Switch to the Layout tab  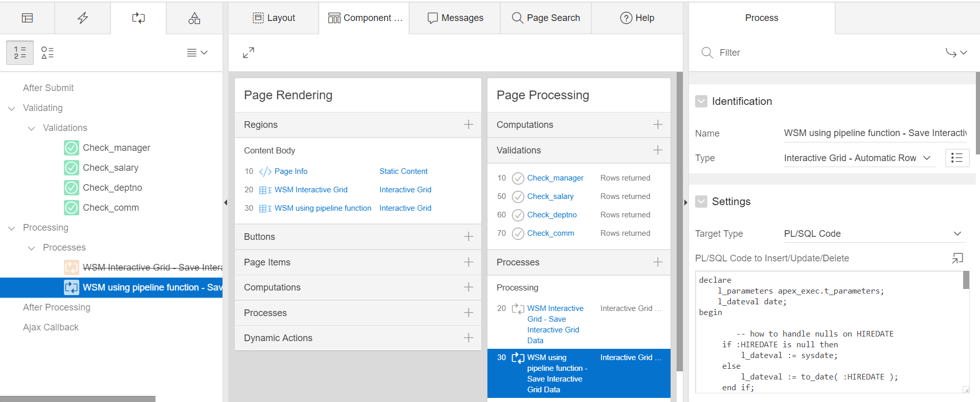pos(274,18)
